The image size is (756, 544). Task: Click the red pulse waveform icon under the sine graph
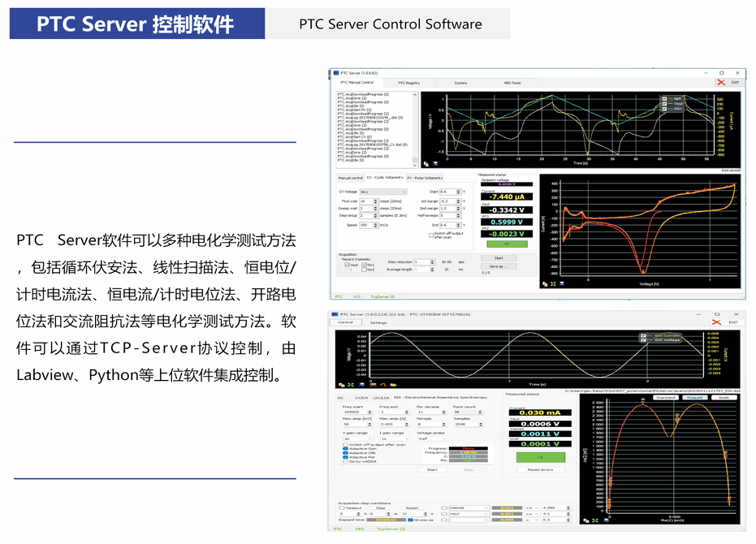(383, 385)
